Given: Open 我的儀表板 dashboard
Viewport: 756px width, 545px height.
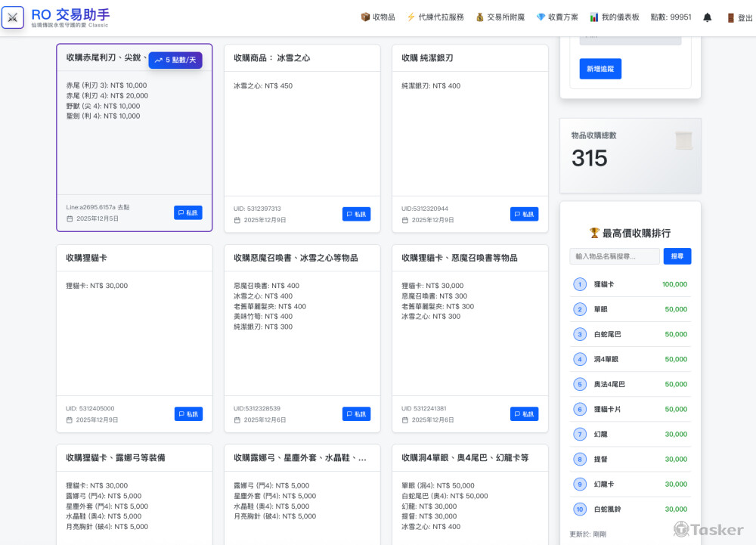Looking at the screenshot, I should pyautogui.click(x=615, y=17).
